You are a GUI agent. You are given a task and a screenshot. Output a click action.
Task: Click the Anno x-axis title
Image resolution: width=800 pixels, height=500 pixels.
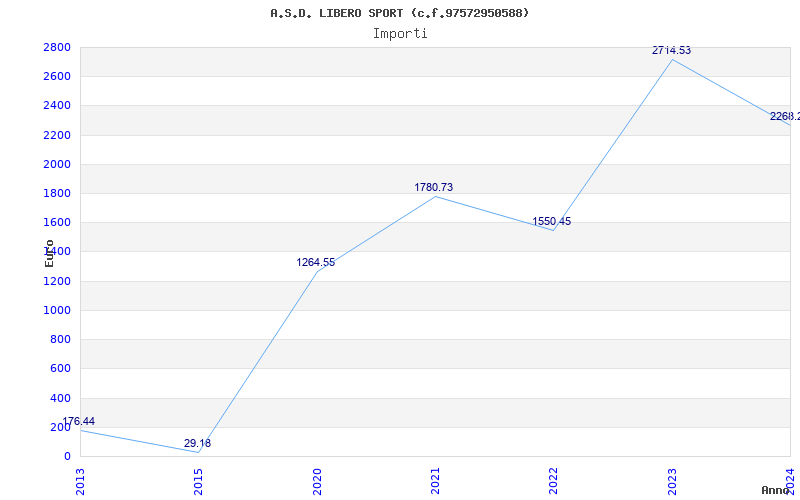(776, 490)
